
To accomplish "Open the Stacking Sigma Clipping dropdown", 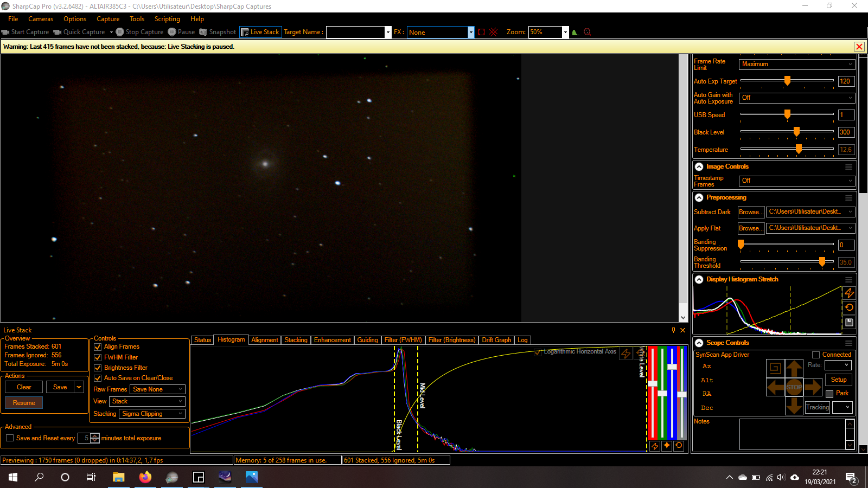I will [x=152, y=414].
